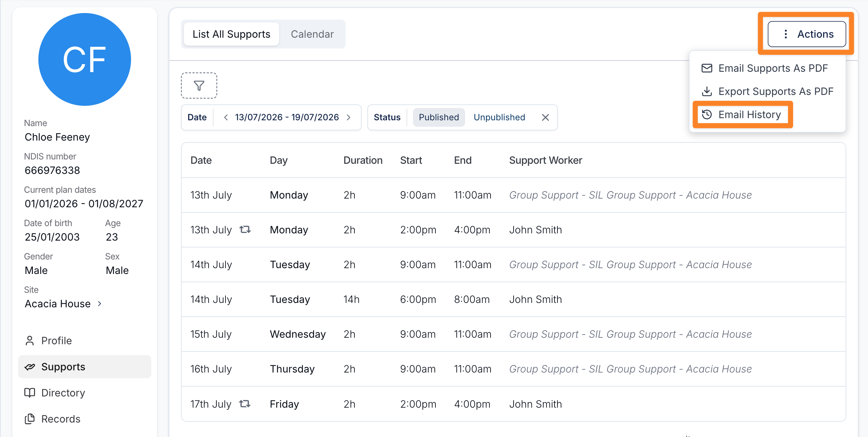The image size is (868, 437).
Task: Click the name Chloe Feeney
Action: 57,137
